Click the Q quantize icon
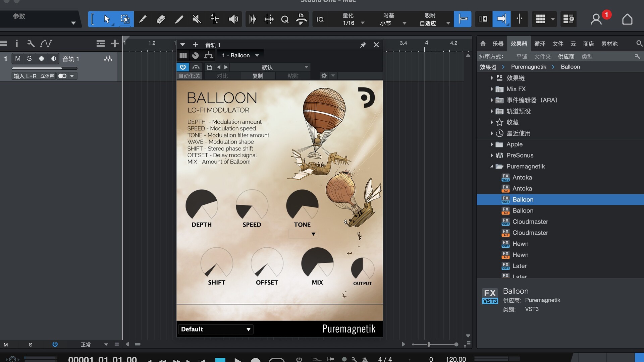 click(x=285, y=19)
